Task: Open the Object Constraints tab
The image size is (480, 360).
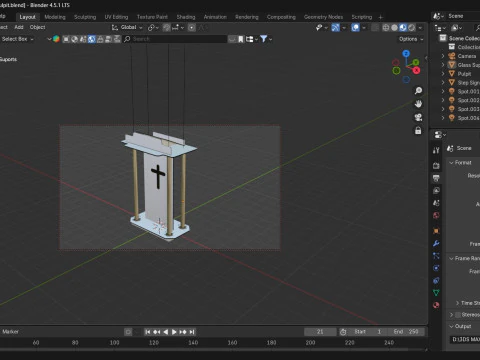Action: click(x=436, y=280)
